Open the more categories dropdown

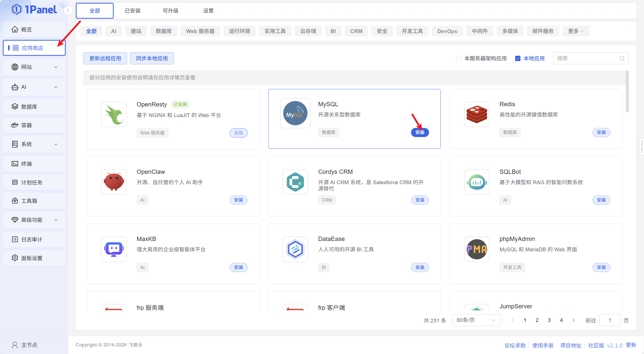[576, 31]
